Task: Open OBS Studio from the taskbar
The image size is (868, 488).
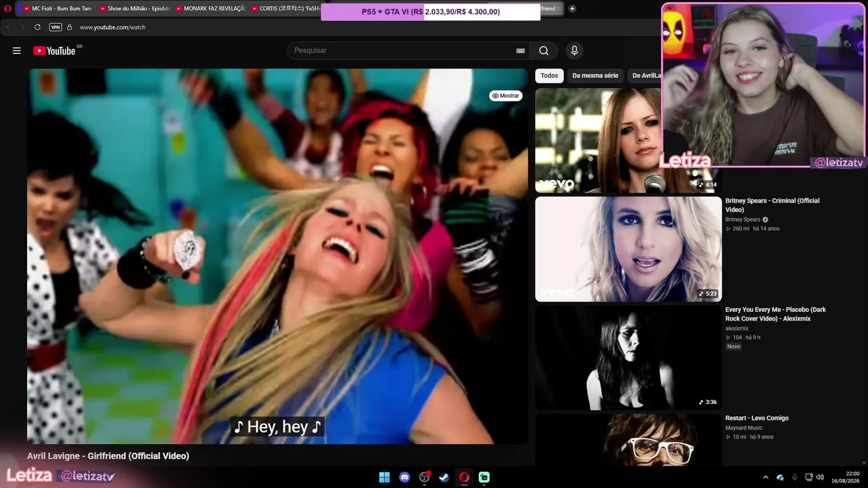Action: (425, 477)
